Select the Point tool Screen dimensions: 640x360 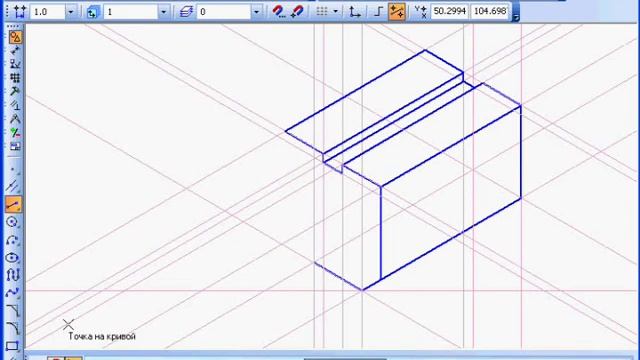[13, 169]
